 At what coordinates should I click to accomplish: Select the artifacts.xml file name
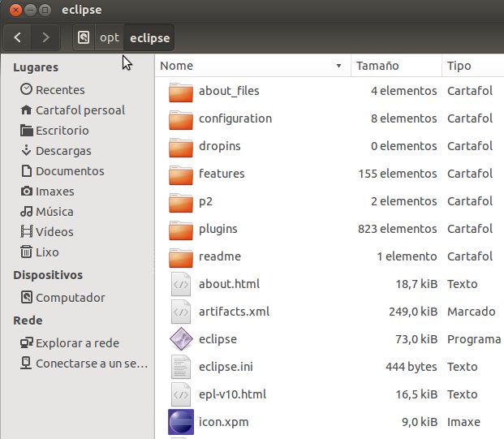[x=234, y=312]
